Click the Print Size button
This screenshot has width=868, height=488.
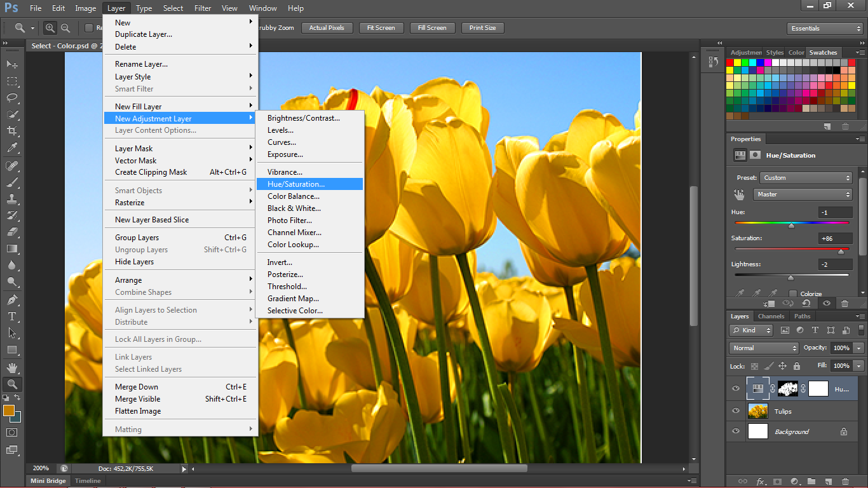pos(483,28)
